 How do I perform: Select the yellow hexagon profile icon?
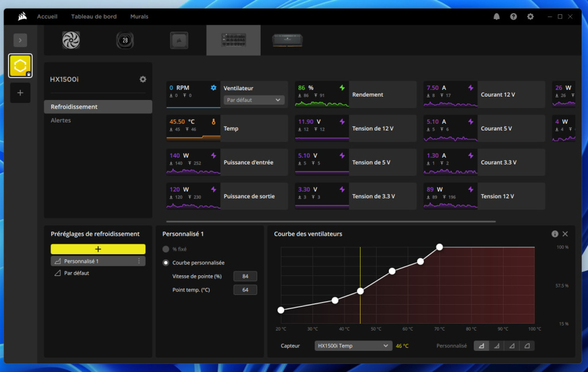[20, 66]
